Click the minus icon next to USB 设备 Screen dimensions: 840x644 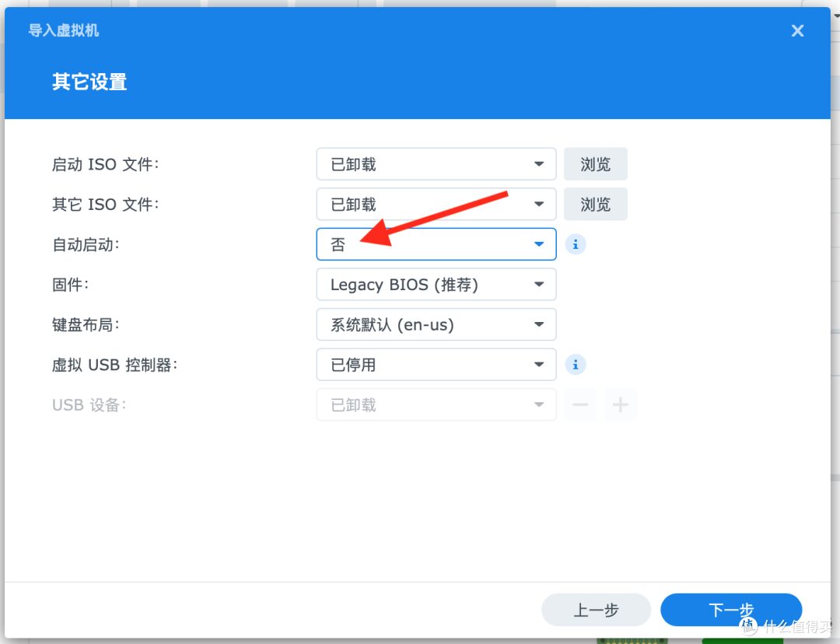(580, 404)
